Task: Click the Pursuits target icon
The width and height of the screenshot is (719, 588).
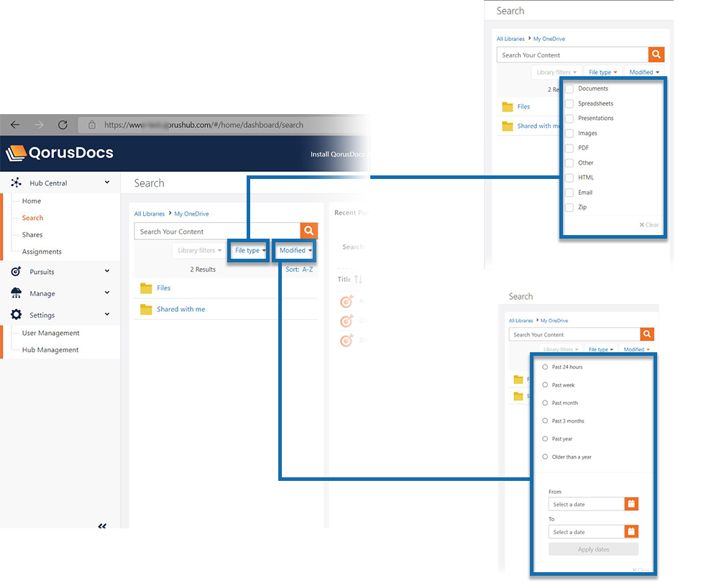Action: pos(16,271)
